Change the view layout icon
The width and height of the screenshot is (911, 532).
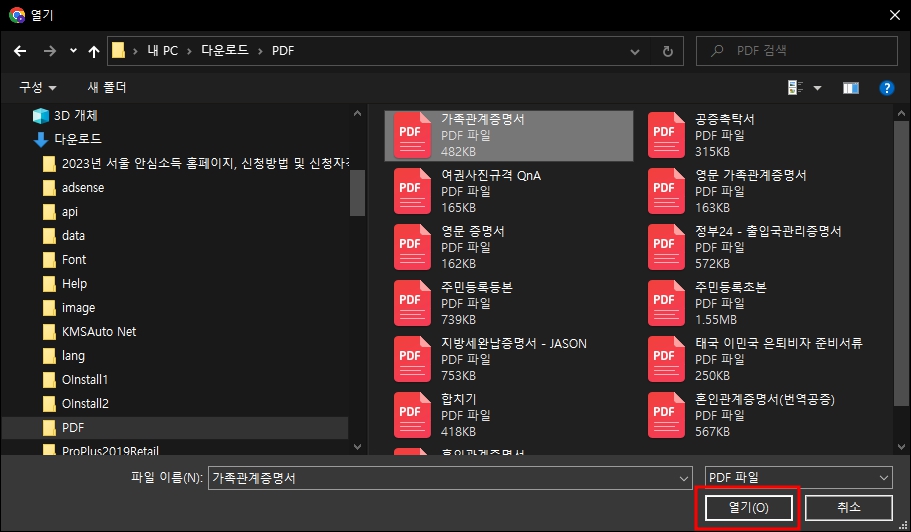tap(795, 88)
